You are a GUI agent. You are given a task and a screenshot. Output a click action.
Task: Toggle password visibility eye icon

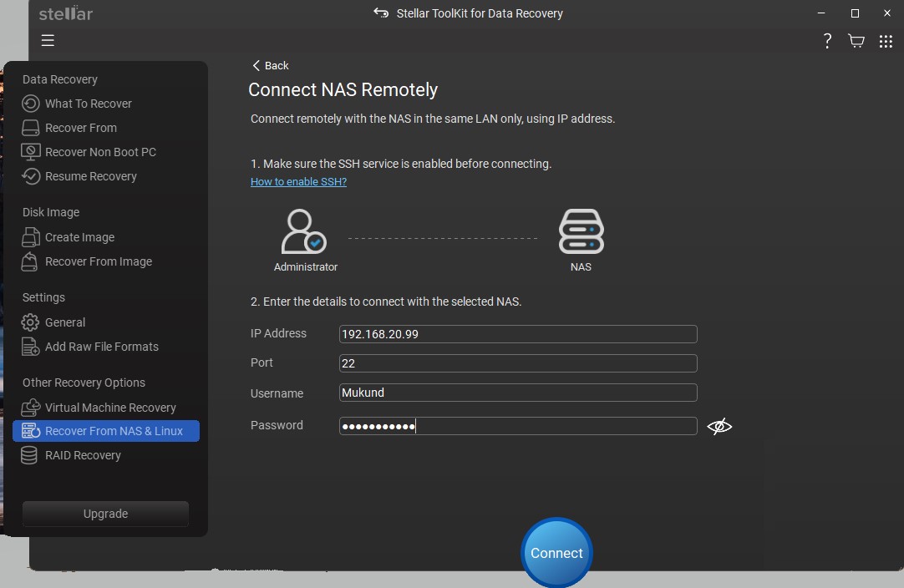(719, 427)
